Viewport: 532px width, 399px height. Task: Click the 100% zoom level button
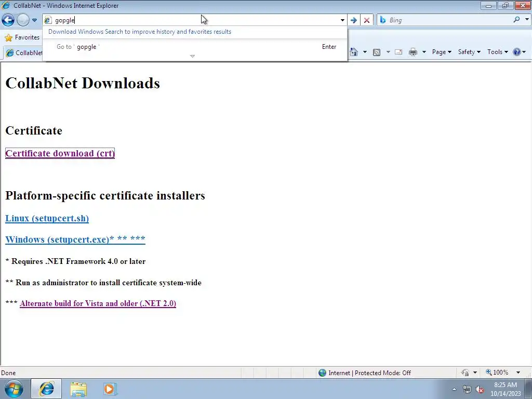[x=497, y=373]
